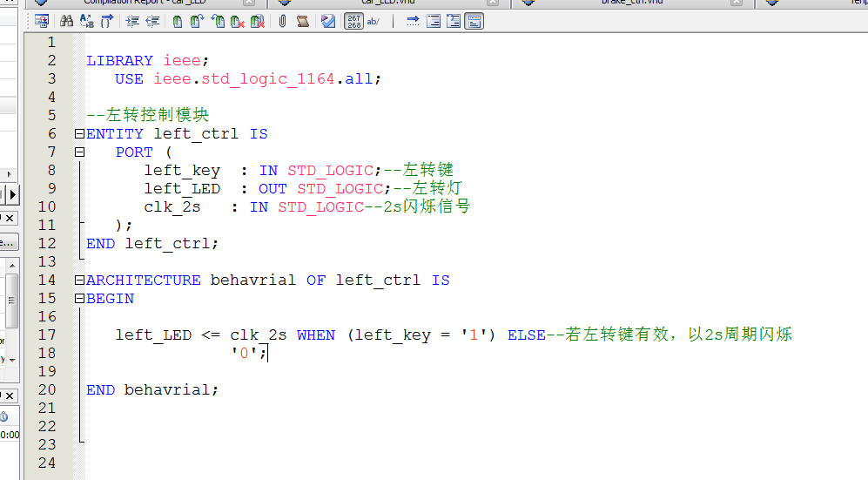Click the 'OUT' keyword on line 9
Viewport: 868px width, 480px height.
[273, 189]
